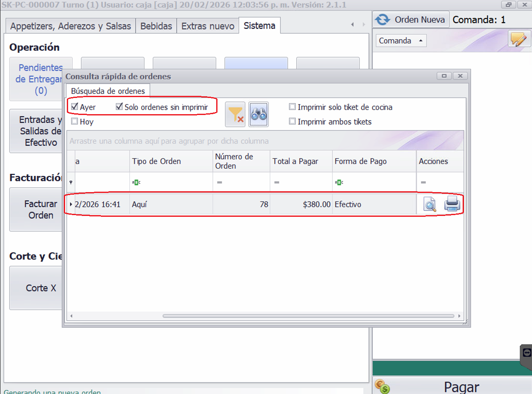Click the orders grid horizontal scrollbar
Image resolution: width=532 pixels, height=394 pixels.
[308, 316]
